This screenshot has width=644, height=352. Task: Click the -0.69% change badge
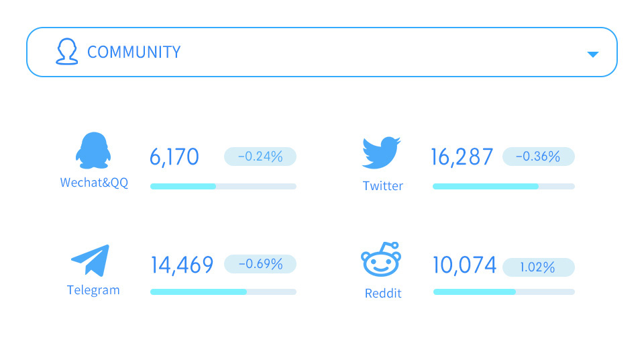pyautogui.click(x=260, y=263)
